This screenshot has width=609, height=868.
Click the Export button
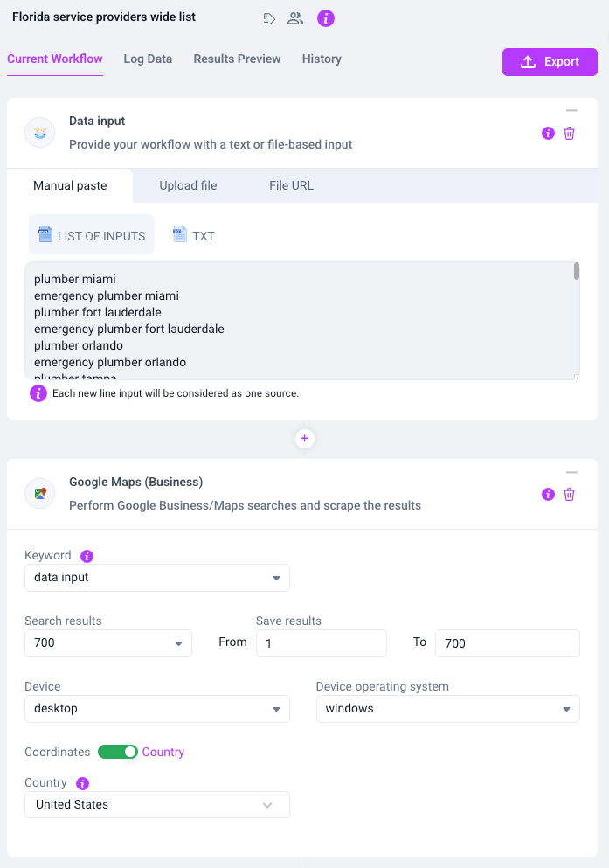550,62
